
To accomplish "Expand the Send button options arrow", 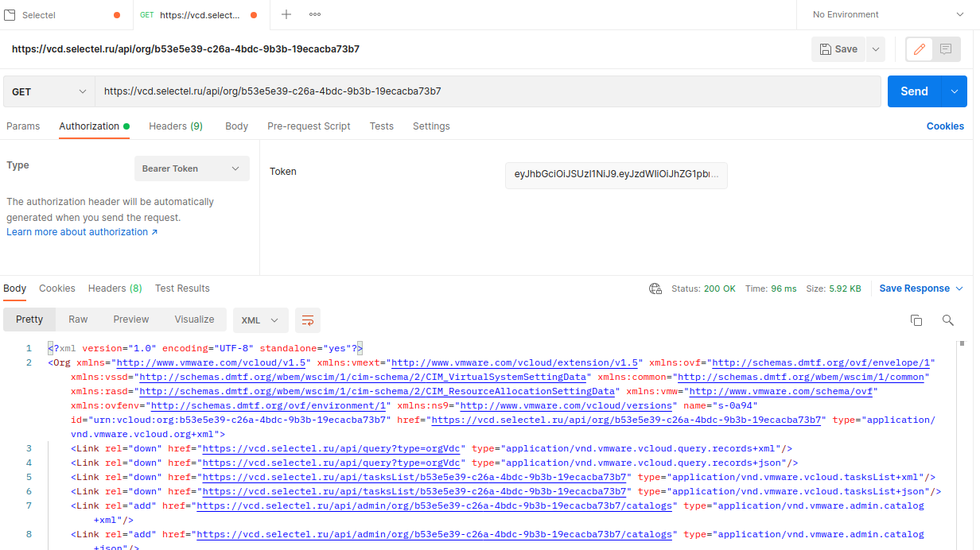I will point(955,91).
